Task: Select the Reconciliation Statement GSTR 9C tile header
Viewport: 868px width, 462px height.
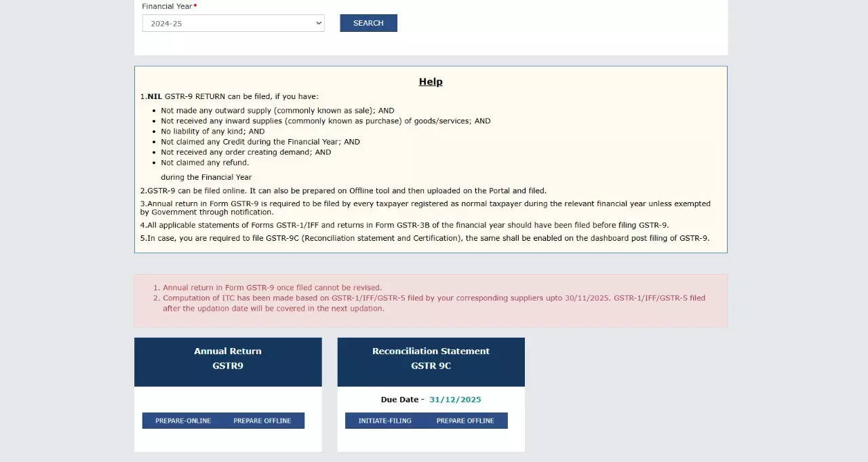Action: pos(431,359)
